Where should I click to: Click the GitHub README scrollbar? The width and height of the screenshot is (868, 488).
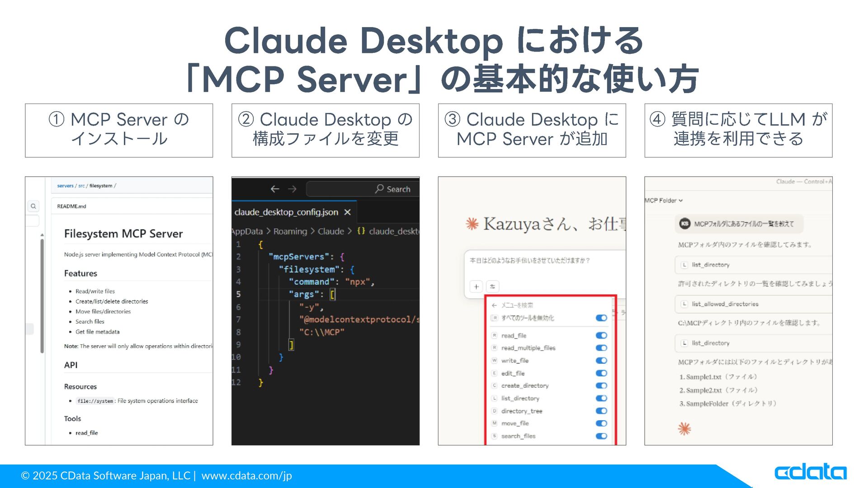[x=42, y=296]
